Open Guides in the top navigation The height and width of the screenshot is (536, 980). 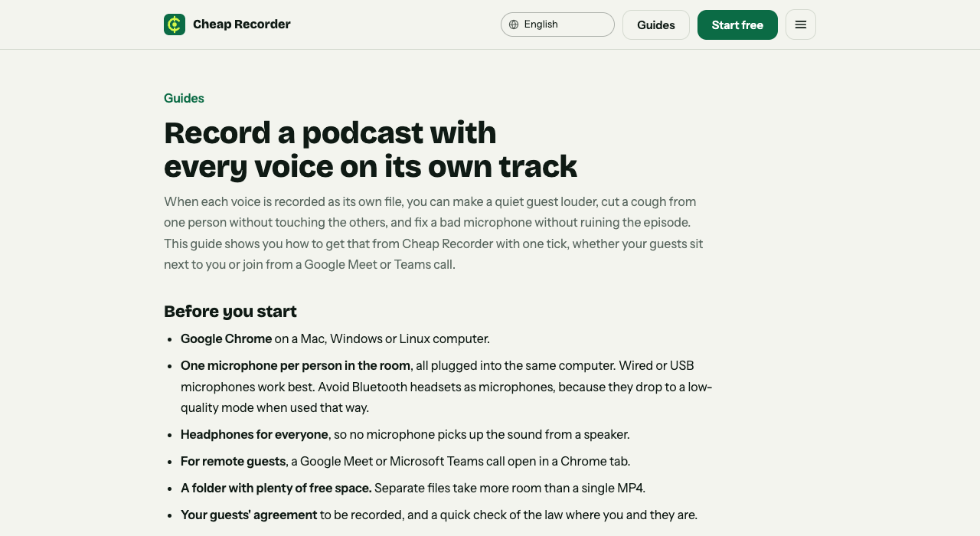tap(656, 25)
